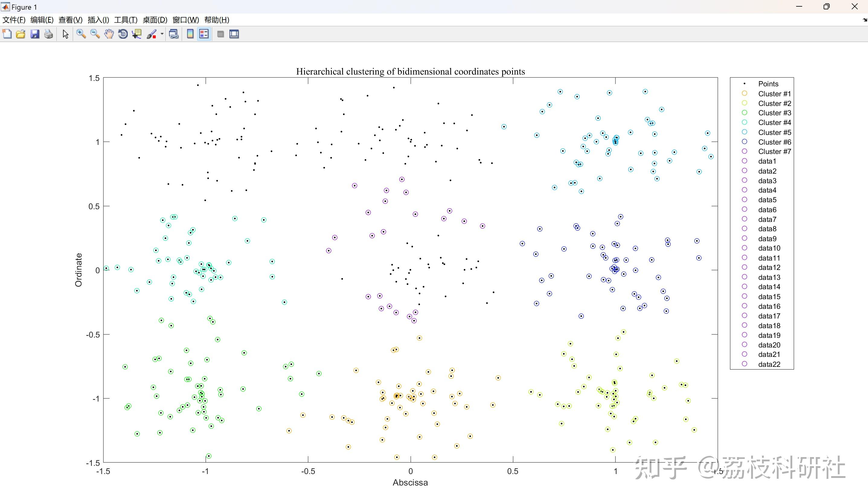This screenshot has height=503, width=868.
Task: Click the Open File folder icon
Action: (21, 34)
